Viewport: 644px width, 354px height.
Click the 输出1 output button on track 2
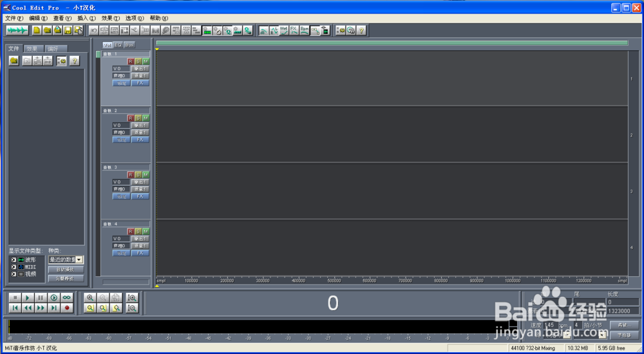[140, 126]
